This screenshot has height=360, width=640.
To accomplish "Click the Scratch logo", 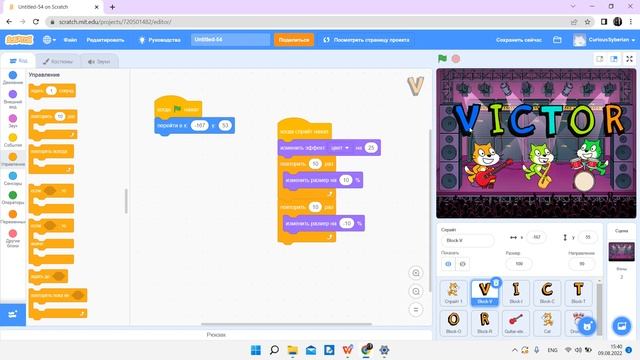I will [19, 40].
